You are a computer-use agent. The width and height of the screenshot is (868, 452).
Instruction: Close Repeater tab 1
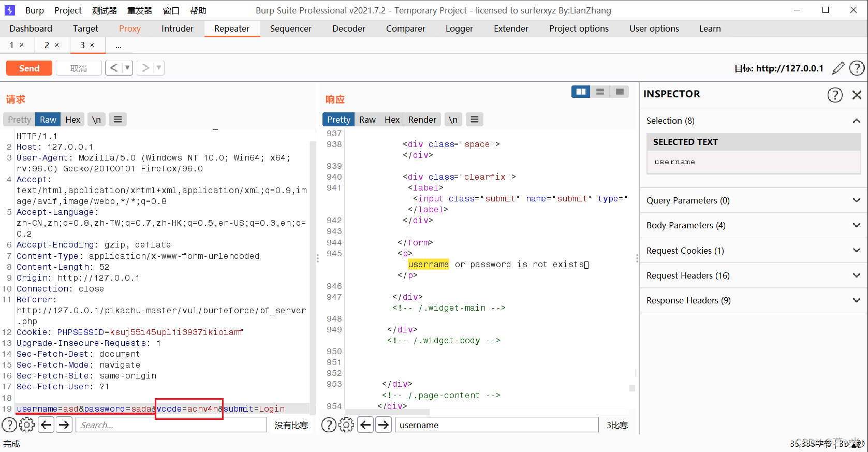pos(22,45)
